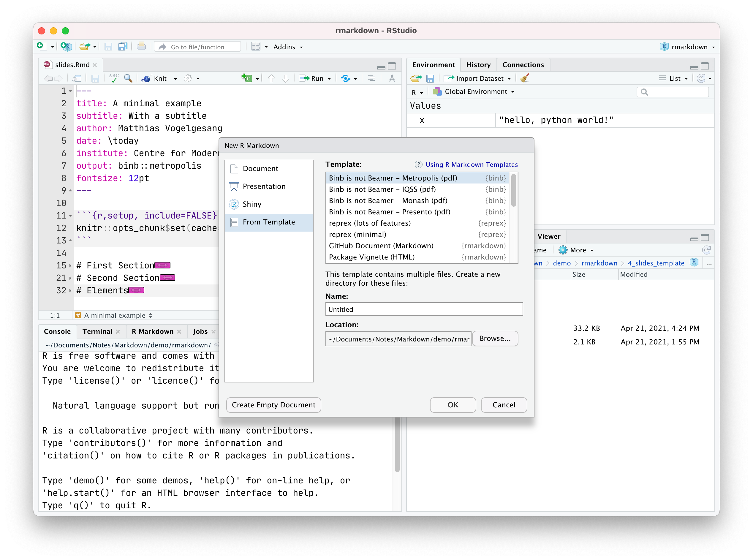The width and height of the screenshot is (753, 560).
Task: Open the Knit options dropdown arrow
Action: tap(175, 79)
